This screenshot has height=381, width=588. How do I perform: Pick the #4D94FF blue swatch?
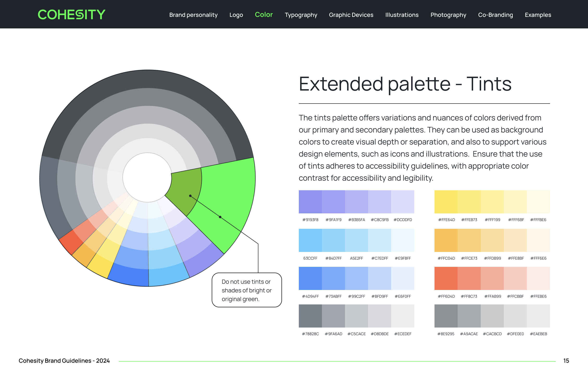click(x=310, y=278)
